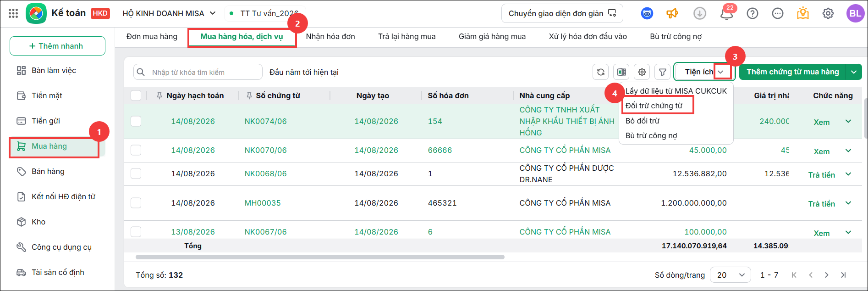Expand actions arrow for row NK0068/06

(848, 174)
